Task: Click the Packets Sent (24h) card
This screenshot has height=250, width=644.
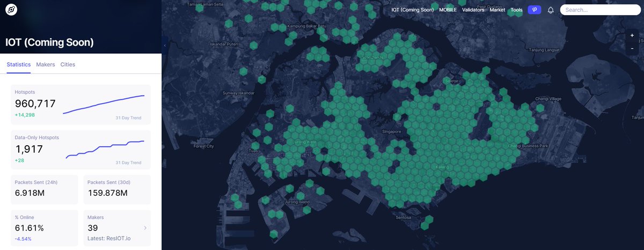Action: click(45, 189)
